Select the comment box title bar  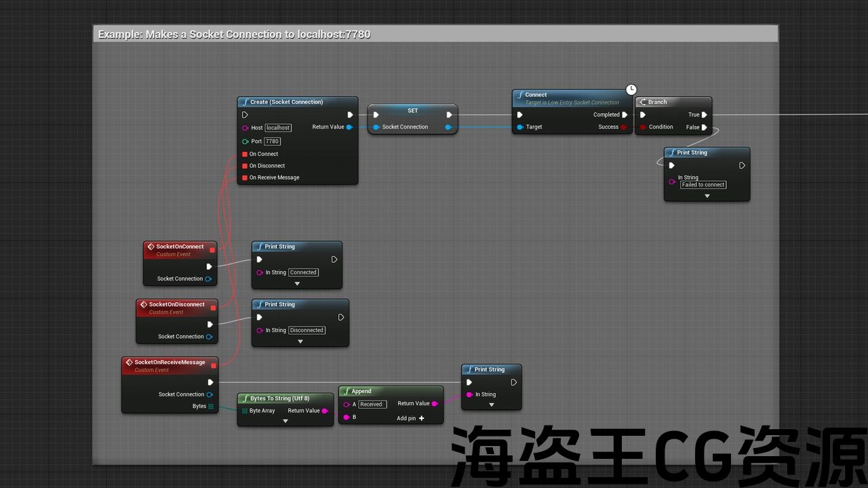pyautogui.click(x=435, y=35)
